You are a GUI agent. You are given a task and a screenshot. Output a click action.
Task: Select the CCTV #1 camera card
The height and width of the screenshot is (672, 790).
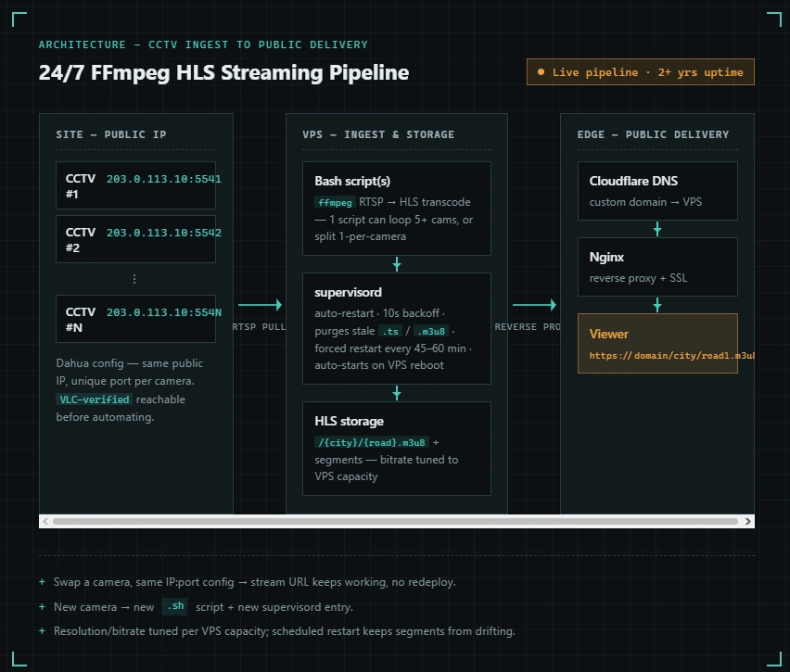[x=135, y=185]
